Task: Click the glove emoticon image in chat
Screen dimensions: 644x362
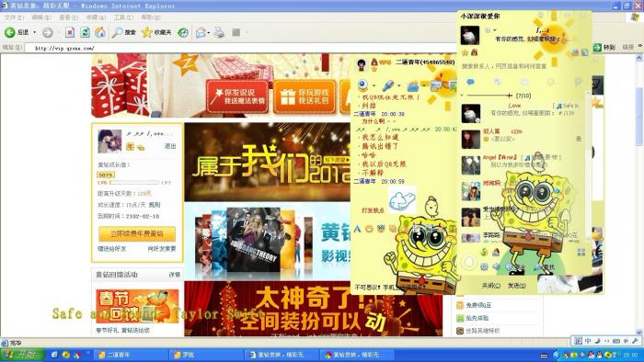Action: tap(402, 200)
